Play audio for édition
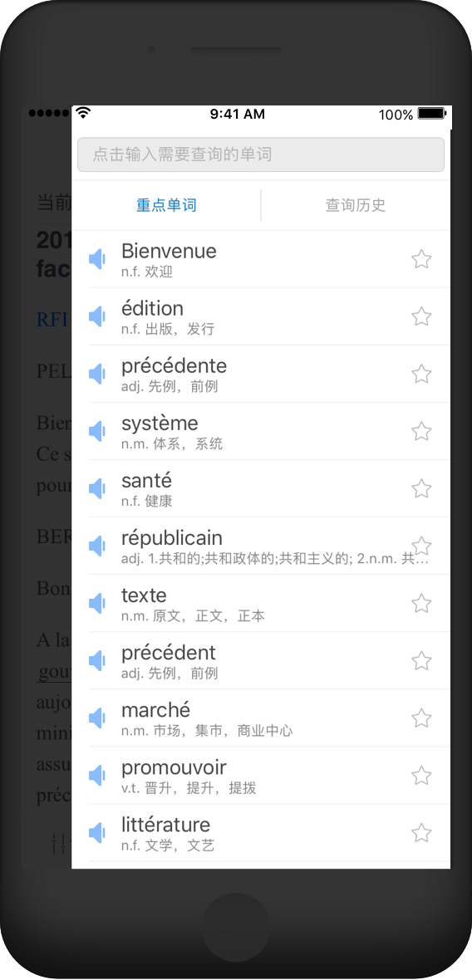The width and height of the screenshot is (472, 980). 97,316
